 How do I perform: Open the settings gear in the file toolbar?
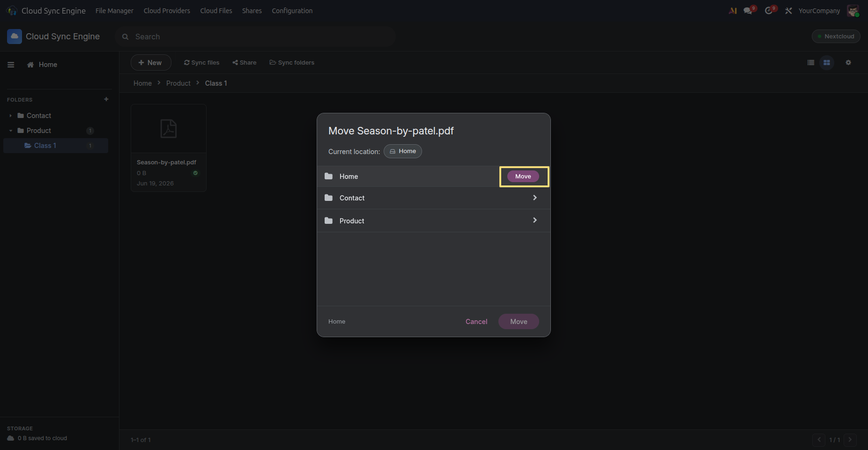point(848,63)
